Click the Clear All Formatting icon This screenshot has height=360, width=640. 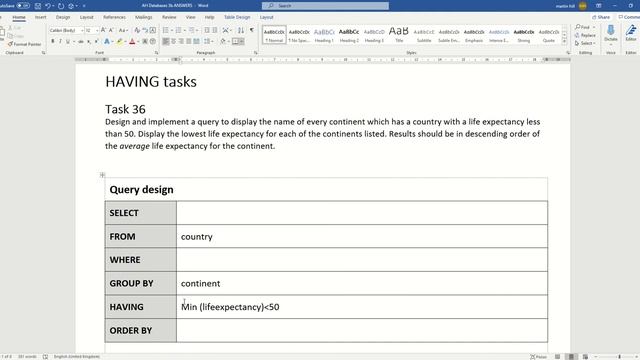point(137,30)
